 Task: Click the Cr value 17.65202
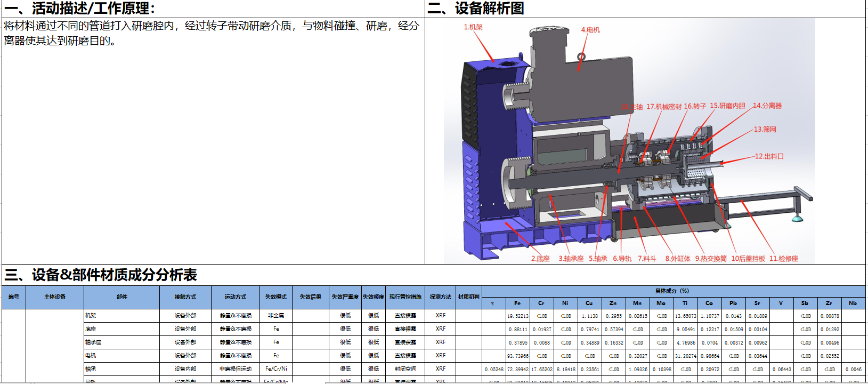coord(542,369)
